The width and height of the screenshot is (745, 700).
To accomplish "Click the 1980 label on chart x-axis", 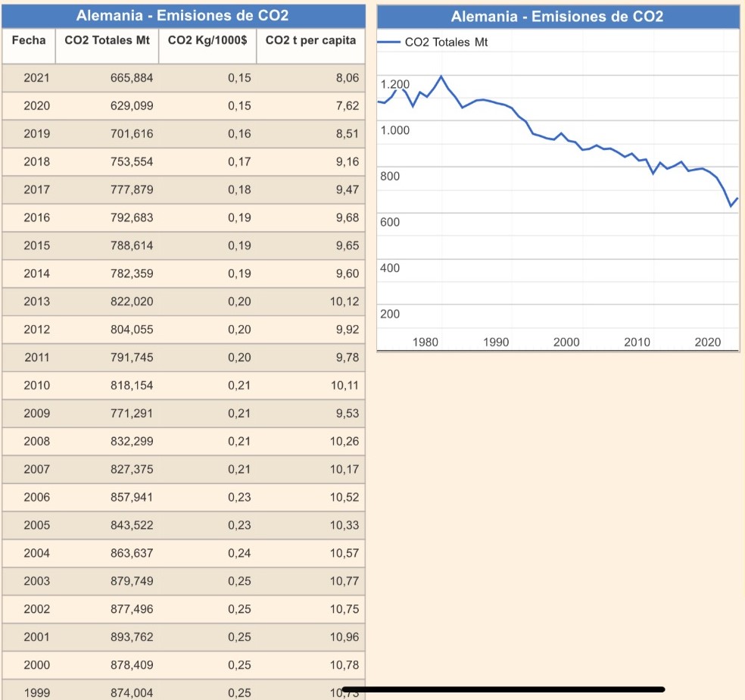I will (425, 342).
